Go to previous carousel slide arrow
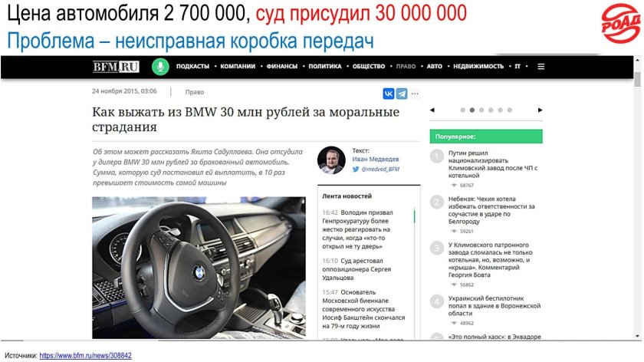Viewport: 644px width, 362px height. (432, 110)
